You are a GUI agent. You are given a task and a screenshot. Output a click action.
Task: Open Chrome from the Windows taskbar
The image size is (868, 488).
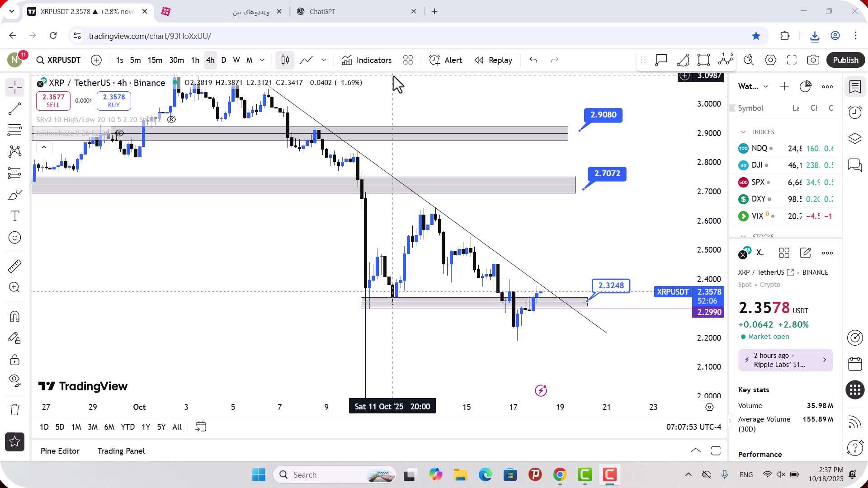[x=560, y=475]
